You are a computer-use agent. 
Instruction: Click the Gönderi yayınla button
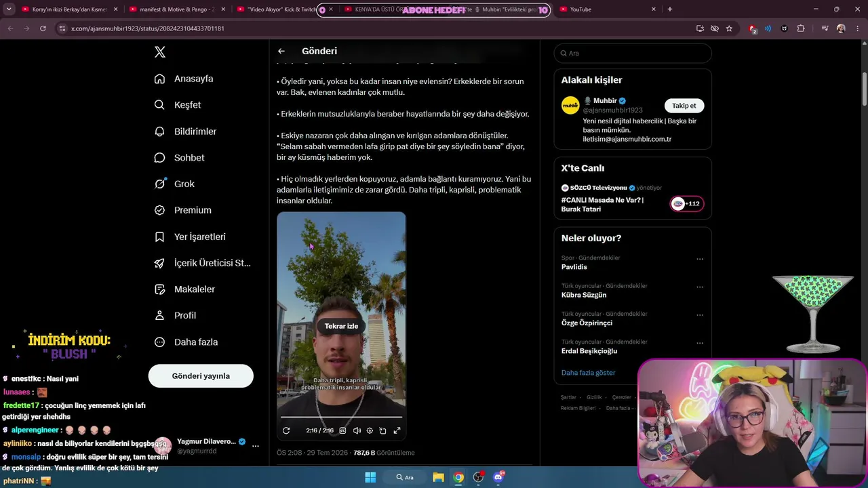point(201,376)
